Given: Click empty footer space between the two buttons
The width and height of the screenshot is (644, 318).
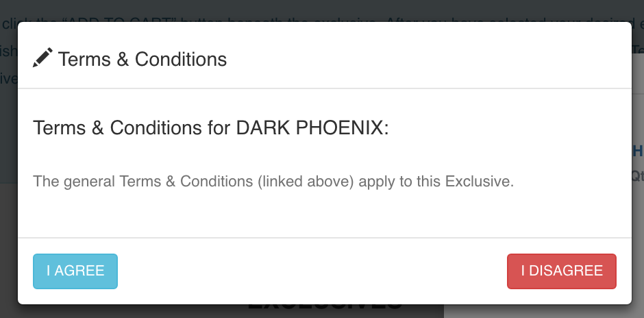Looking at the screenshot, I should (x=312, y=271).
